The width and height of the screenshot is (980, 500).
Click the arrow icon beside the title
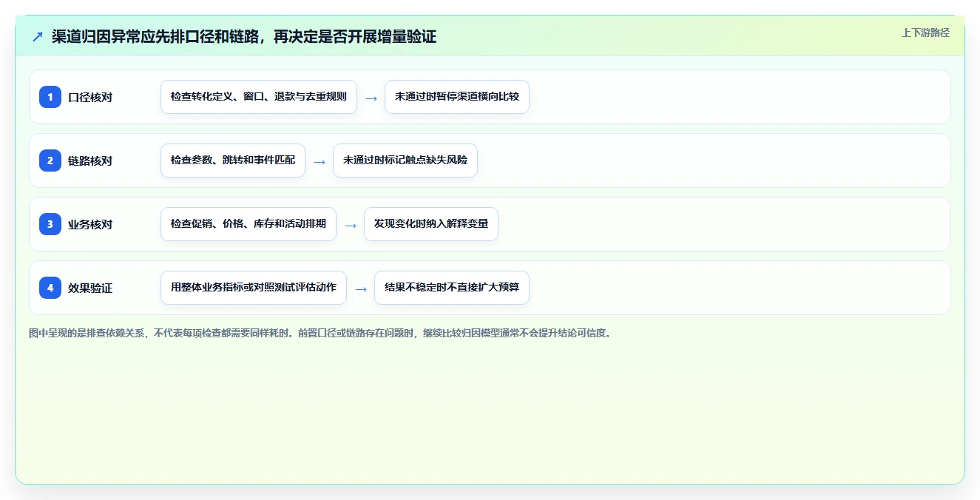[x=38, y=37]
